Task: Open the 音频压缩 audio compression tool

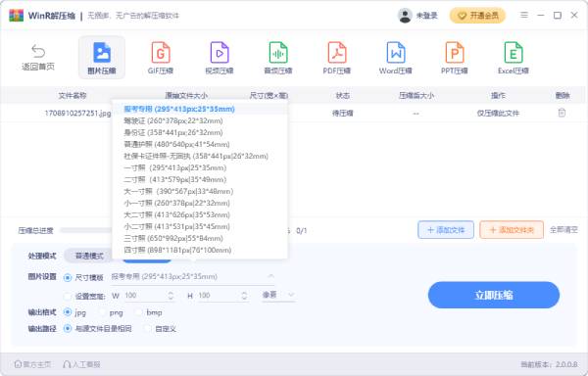Action: 278,58
